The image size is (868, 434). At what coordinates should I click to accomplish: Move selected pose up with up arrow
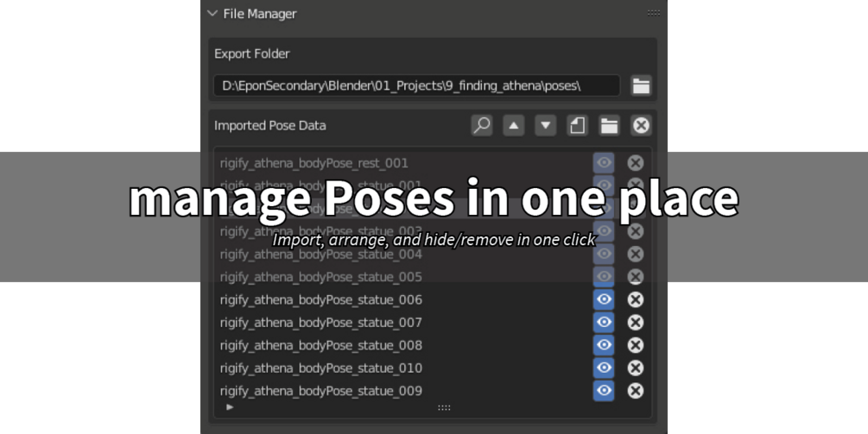click(x=514, y=125)
